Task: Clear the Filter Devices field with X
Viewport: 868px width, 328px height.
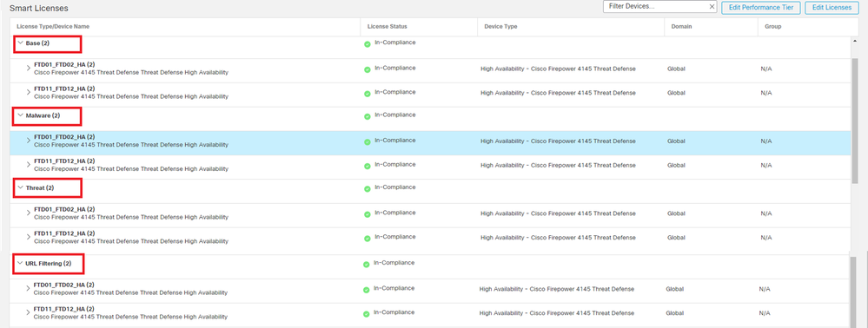Action: point(712,7)
